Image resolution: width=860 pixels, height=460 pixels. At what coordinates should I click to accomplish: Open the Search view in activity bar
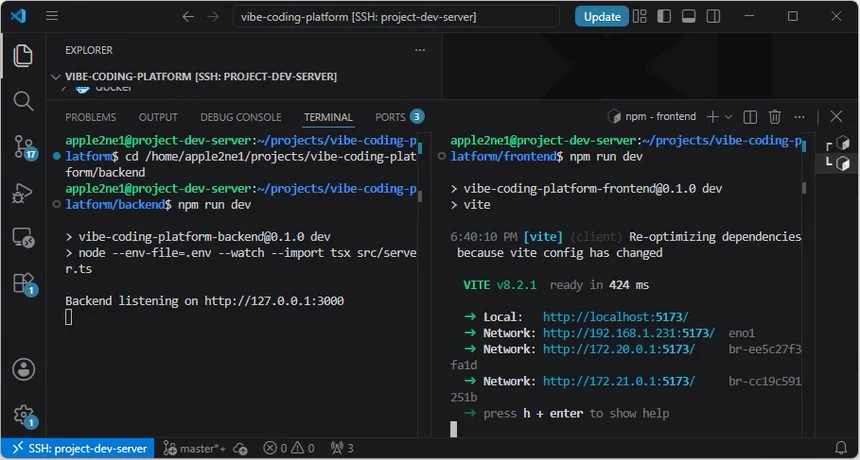pos(22,101)
